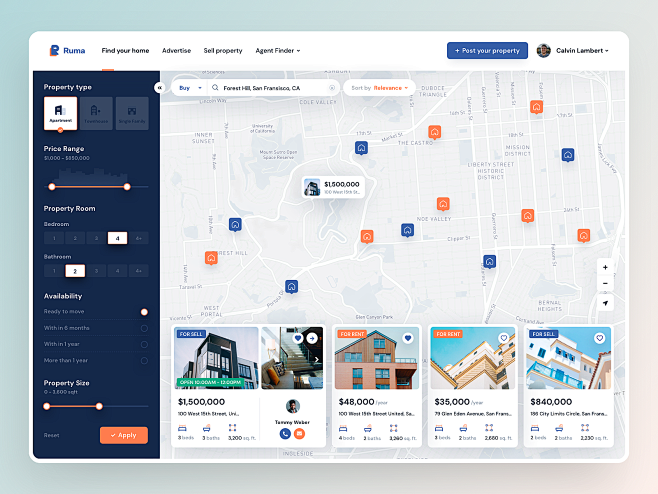Choose 4+ bedrooms

pos(138,238)
